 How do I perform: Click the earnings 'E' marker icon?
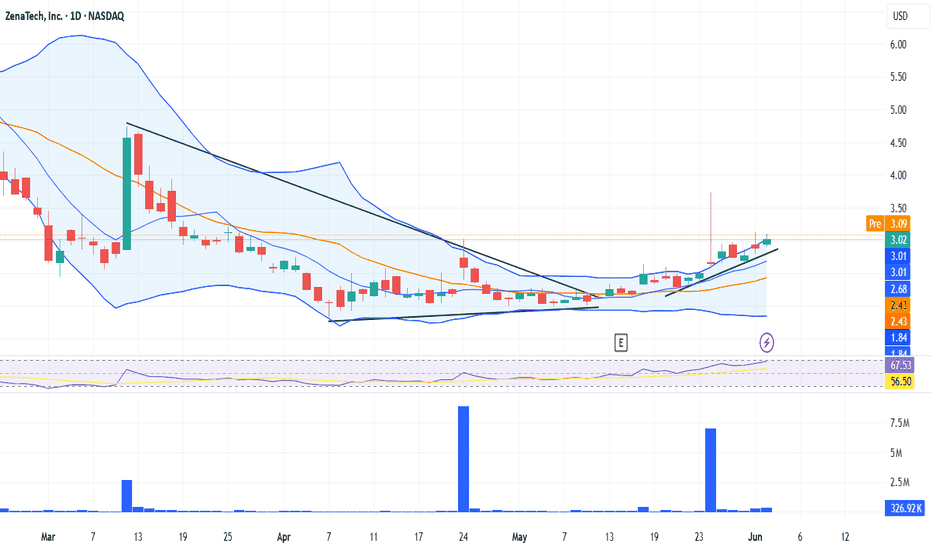click(x=621, y=342)
